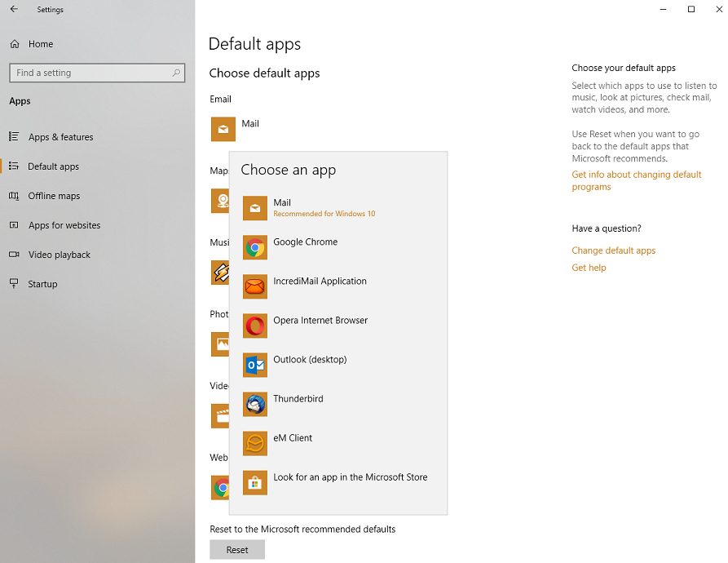
Task: Choose the Google Chrome icon in popup
Action: 255,247
